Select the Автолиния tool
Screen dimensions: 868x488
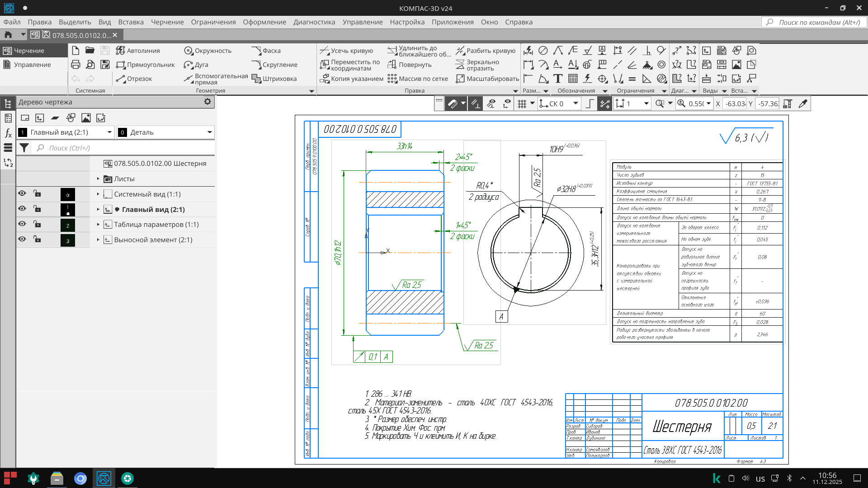[138, 51]
